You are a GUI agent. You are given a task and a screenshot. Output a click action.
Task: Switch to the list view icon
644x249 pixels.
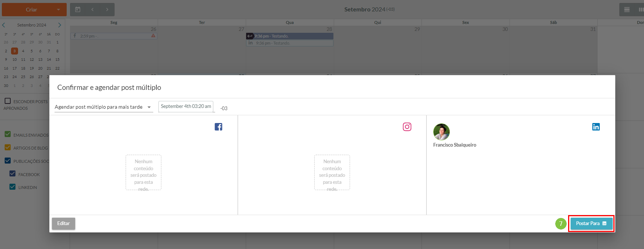point(627,10)
